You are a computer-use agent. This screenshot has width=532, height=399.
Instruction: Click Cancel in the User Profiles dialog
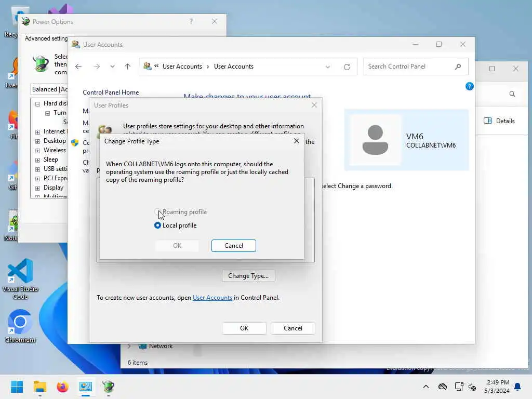(293, 328)
